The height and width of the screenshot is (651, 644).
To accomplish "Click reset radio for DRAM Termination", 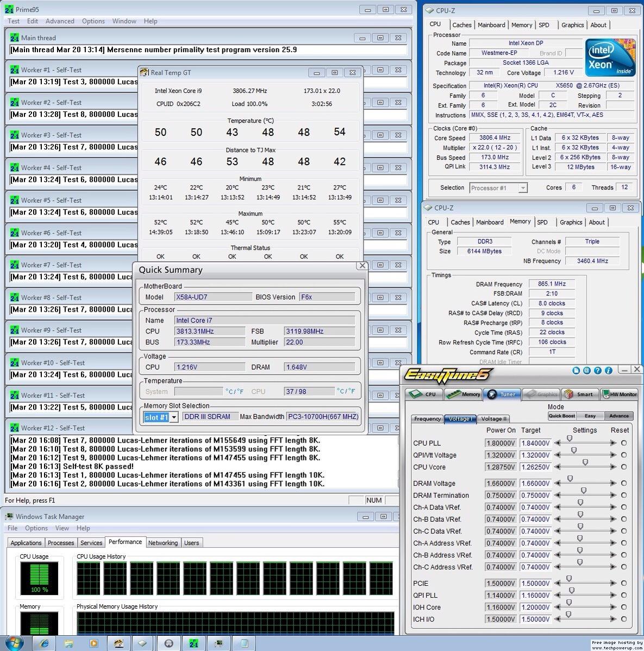I will click(x=624, y=495).
